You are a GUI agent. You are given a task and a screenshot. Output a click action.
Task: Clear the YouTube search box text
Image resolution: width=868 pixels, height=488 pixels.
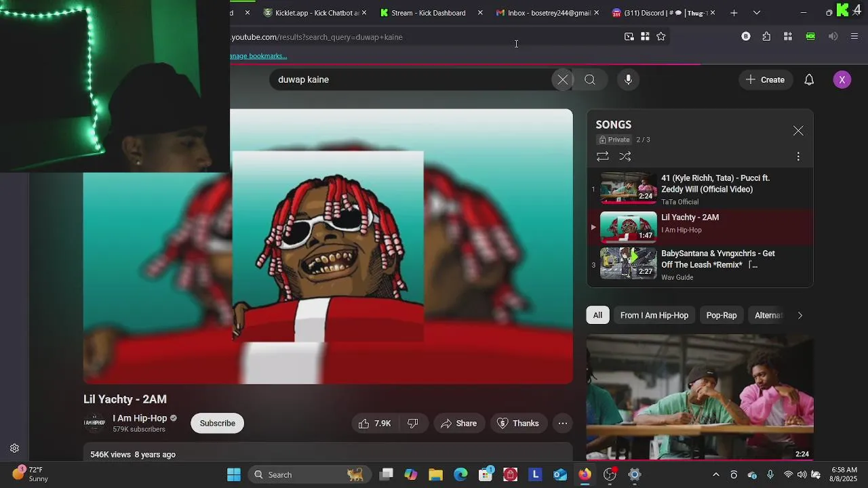click(x=563, y=80)
